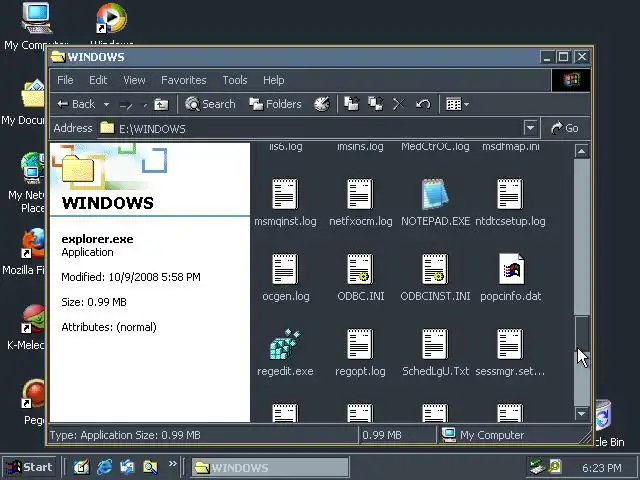
Task: Click the imsins.log file name
Action: pyautogui.click(x=360, y=147)
